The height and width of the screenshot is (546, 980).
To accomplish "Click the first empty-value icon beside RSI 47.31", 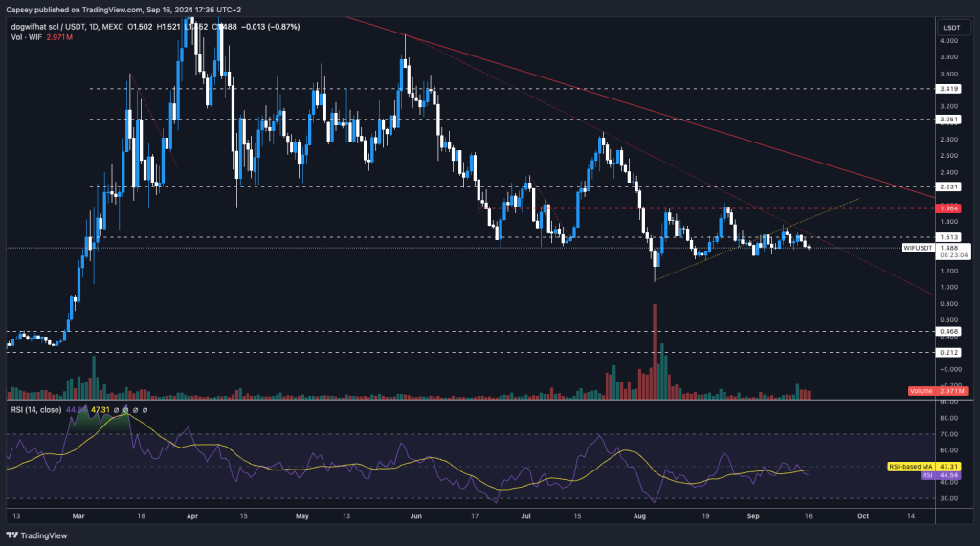I will tap(116, 410).
